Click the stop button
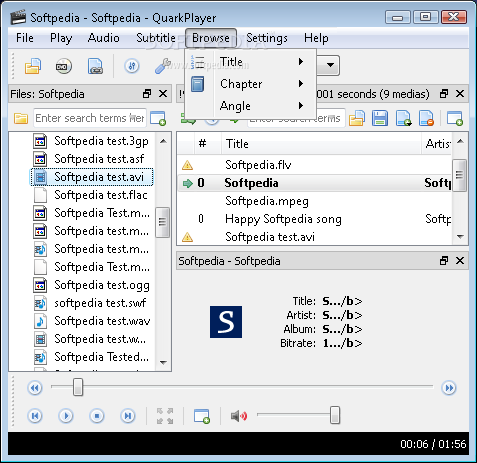The width and height of the screenshot is (477, 463). 97,416
